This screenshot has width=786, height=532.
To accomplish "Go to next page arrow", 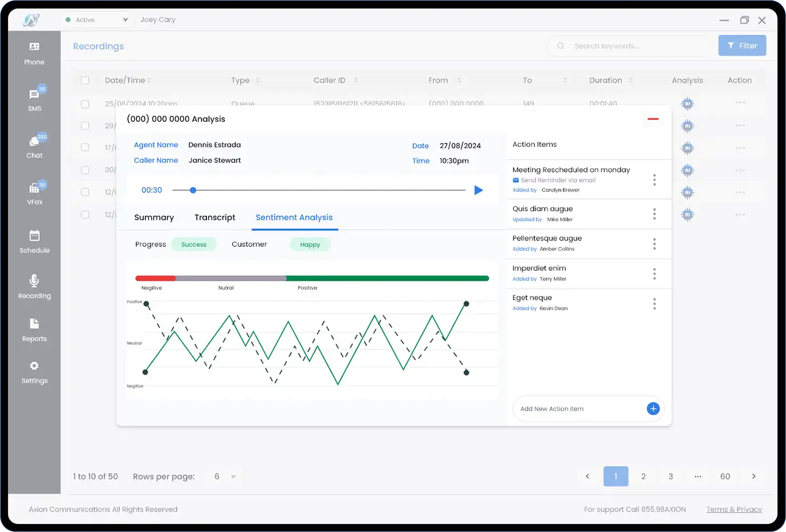I will point(754,476).
